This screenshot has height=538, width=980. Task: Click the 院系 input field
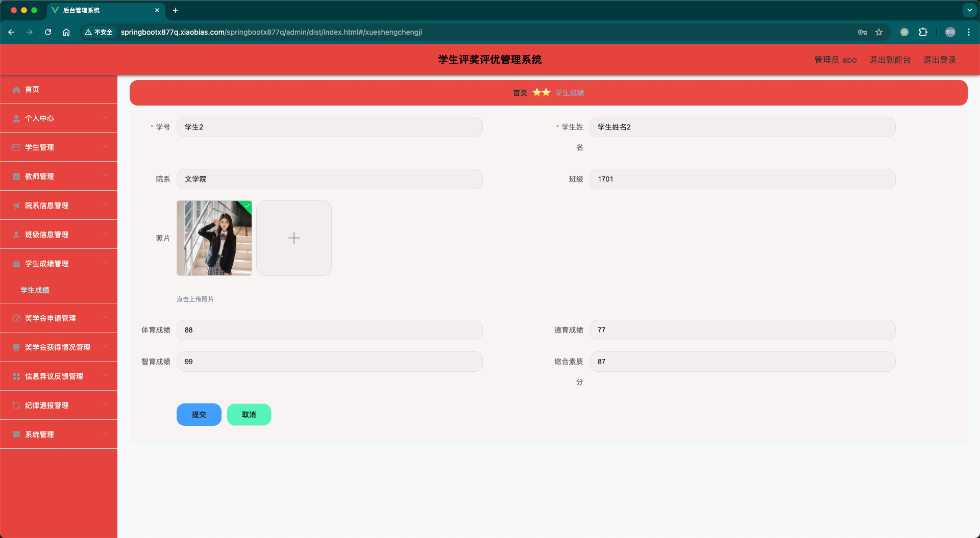pos(330,179)
